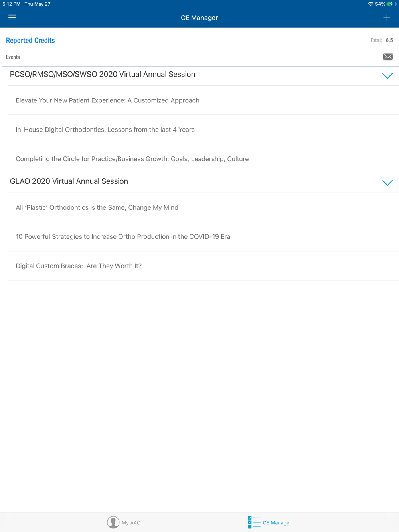This screenshot has height=532, width=399.
Task: Select 10 Powerful Strategies to Increase Ortho Production
Action: (x=123, y=236)
